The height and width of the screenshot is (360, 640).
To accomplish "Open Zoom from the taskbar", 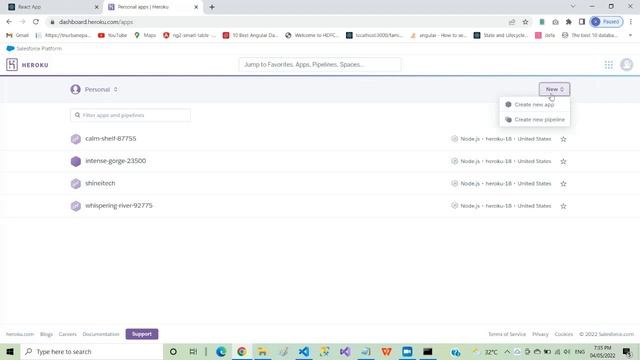I will pyautogui.click(x=407, y=351).
